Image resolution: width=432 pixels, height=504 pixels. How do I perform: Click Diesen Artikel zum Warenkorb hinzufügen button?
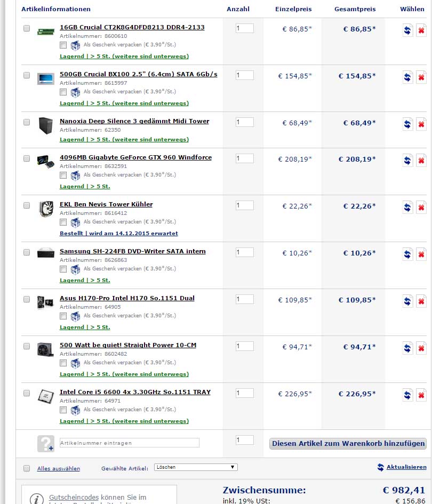click(348, 444)
